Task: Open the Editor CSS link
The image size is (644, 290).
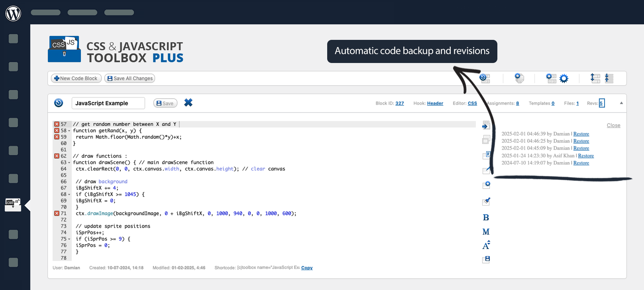Action: (x=473, y=103)
